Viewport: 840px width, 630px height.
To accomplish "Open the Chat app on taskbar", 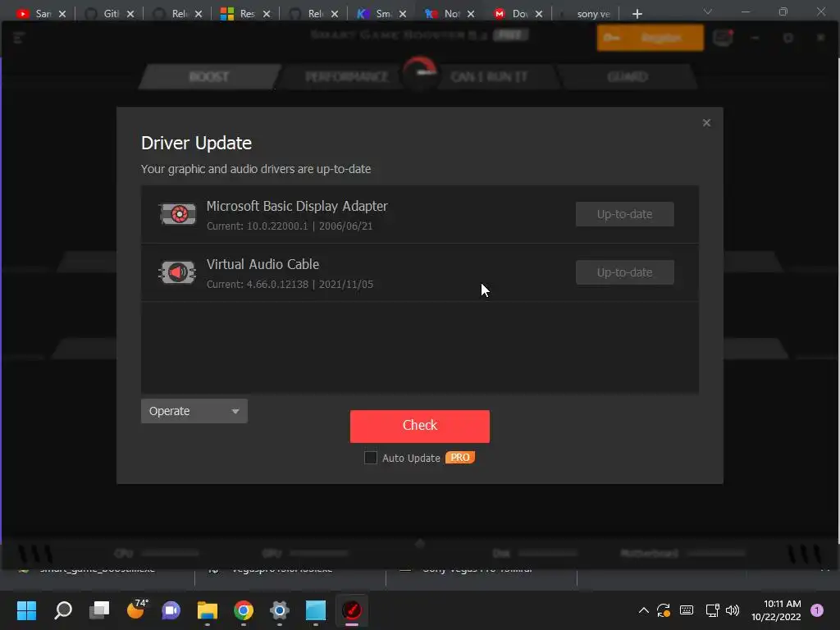I will 171,610.
